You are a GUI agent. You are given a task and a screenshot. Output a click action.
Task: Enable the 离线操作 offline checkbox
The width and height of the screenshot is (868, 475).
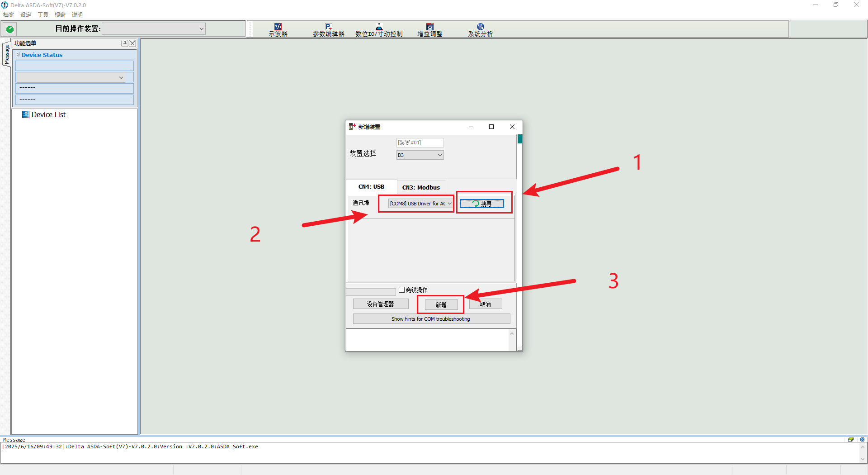401,290
